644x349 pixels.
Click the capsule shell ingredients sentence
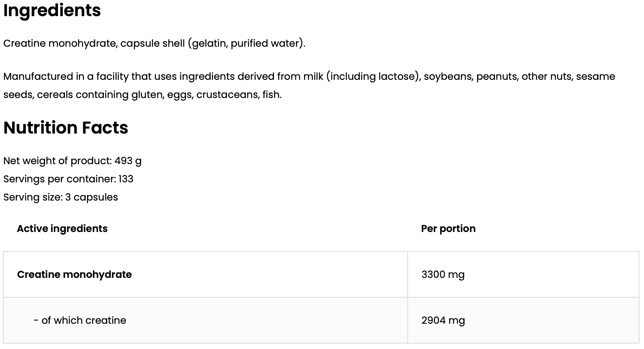(x=154, y=43)
